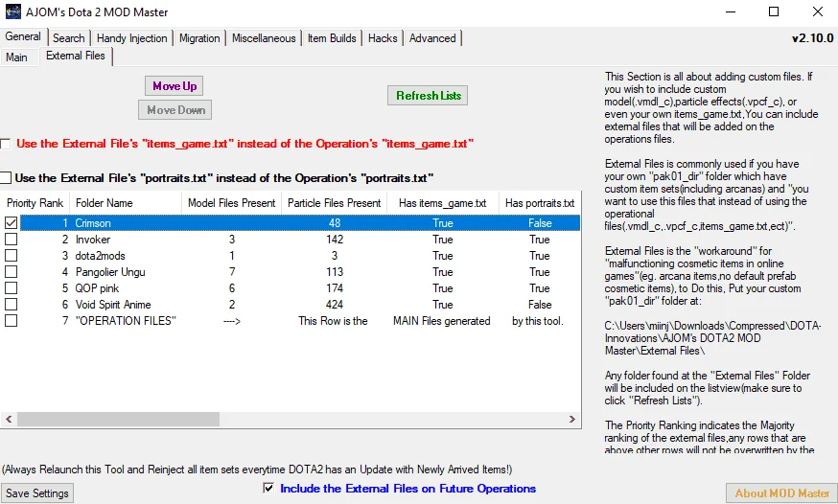Click particle count 113 for Pangolier Ungu
Image resolution: width=838 pixels, height=504 pixels.
tap(335, 272)
